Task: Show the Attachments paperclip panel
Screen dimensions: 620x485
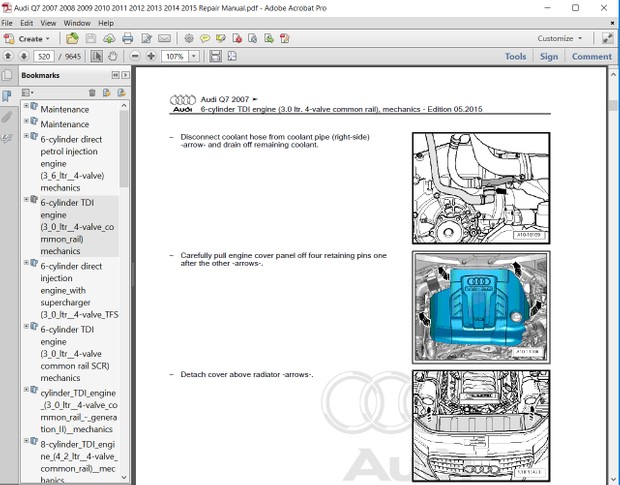Action: point(7,117)
